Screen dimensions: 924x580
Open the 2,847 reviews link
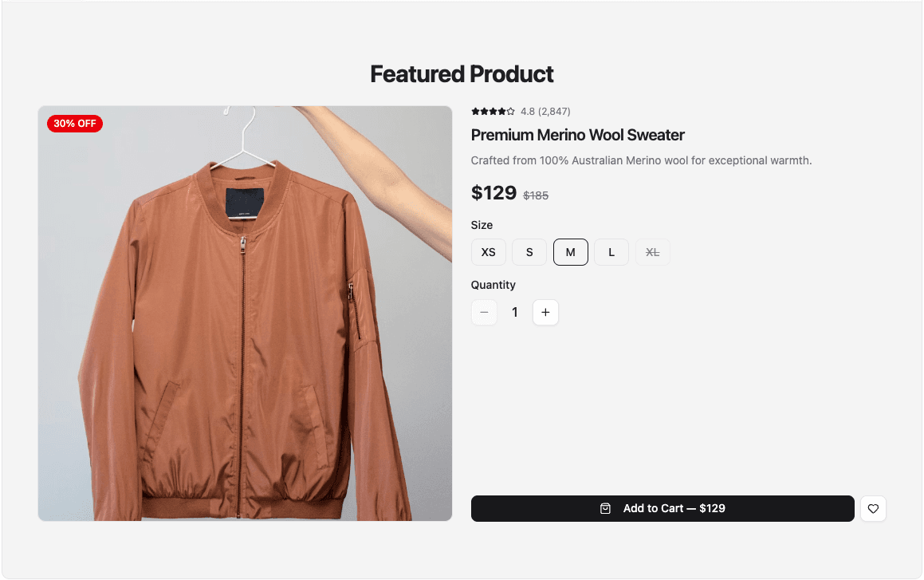(x=555, y=111)
